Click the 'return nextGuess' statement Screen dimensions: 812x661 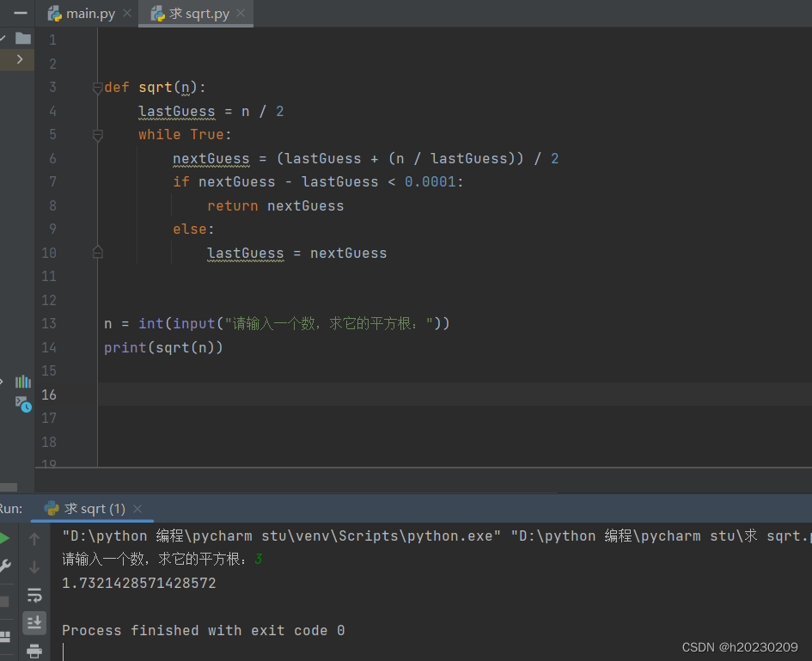[276, 206]
